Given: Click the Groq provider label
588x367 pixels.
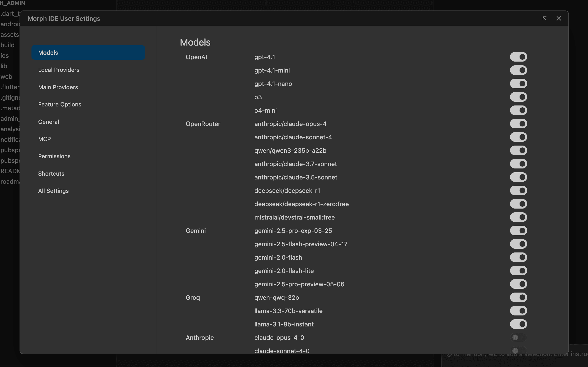Looking at the screenshot, I should [193, 298].
